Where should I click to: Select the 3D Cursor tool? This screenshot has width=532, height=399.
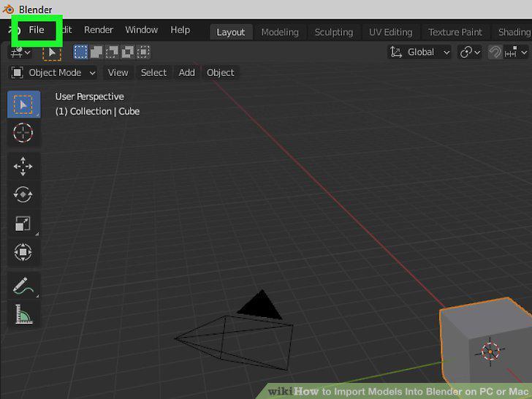pyautogui.click(x=23, y=133)
